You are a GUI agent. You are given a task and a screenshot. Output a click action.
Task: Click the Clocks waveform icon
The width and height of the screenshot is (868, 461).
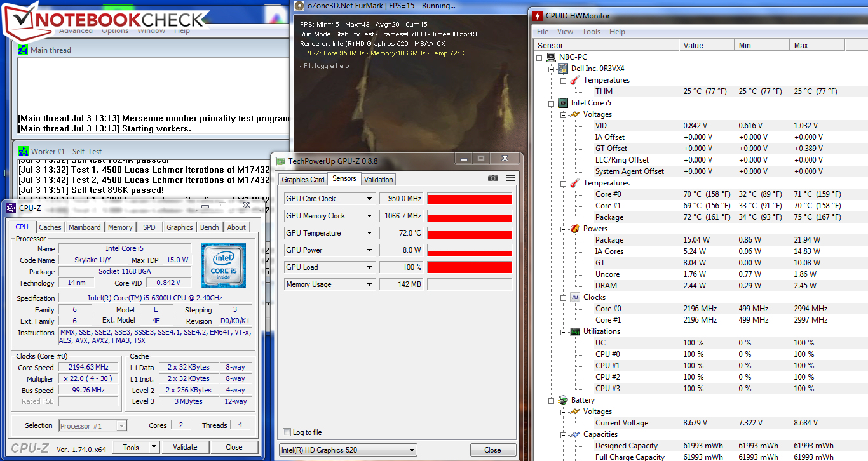pyautogui.click(x=575, y=297)
